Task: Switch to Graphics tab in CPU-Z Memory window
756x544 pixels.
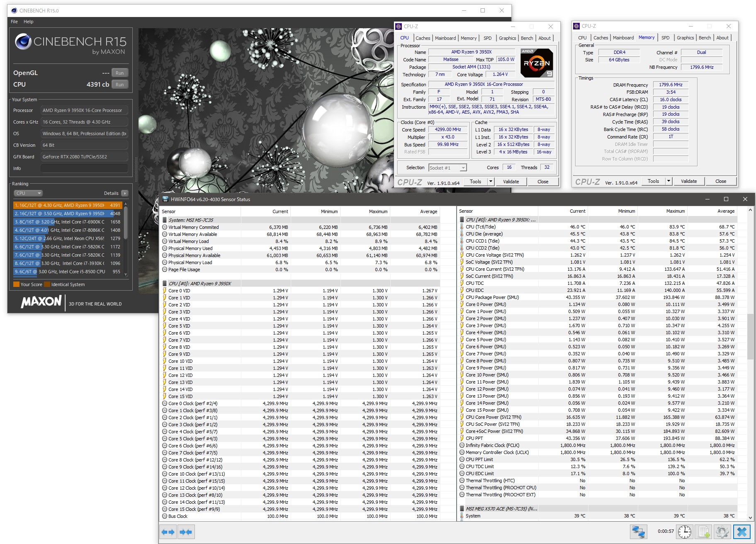Action: [685, 38]
